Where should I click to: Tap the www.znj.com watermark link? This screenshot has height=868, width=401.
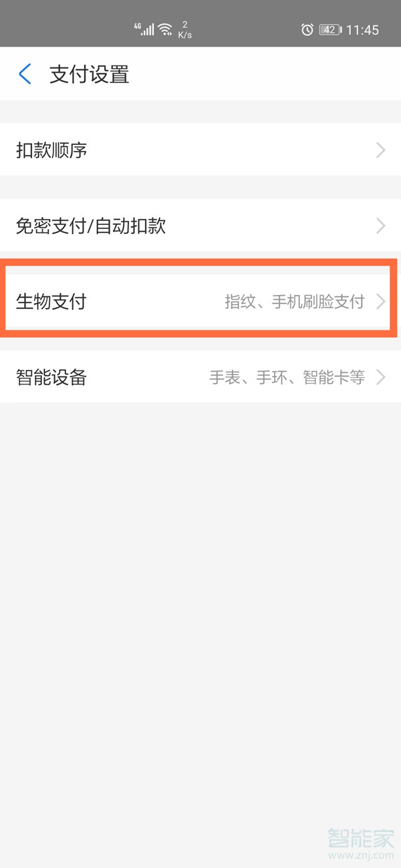pos(361,855)
